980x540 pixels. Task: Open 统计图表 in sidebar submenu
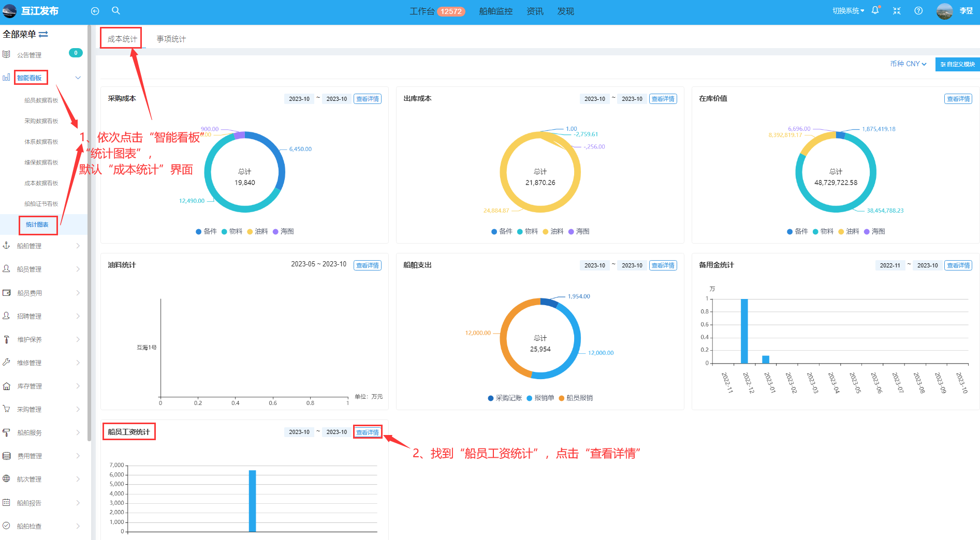coord(37,224)
